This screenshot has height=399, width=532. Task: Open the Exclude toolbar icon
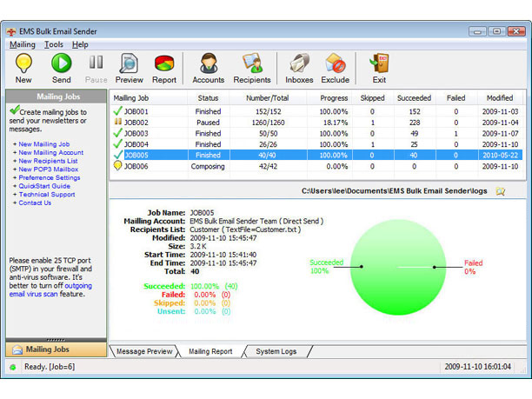[336, 63]
